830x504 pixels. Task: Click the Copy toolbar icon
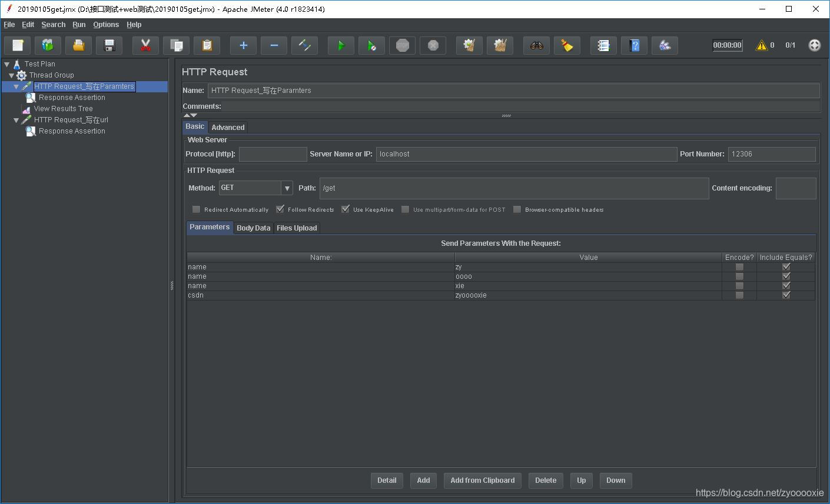[177, 45]
